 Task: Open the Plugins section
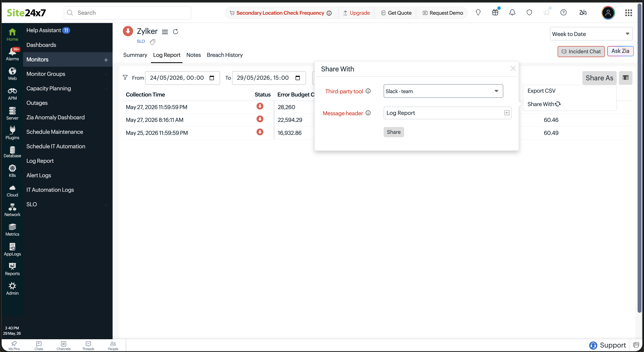[x=12, y=133]
